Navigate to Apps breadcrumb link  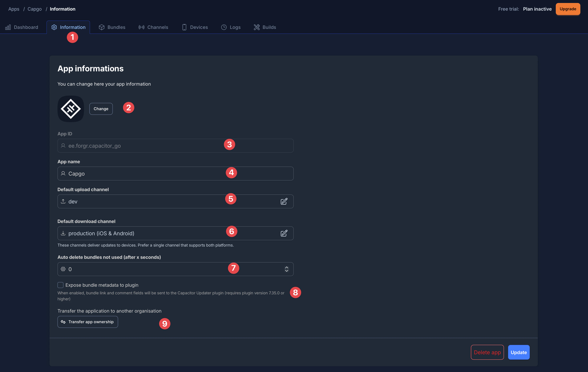(x=13, y=9)
